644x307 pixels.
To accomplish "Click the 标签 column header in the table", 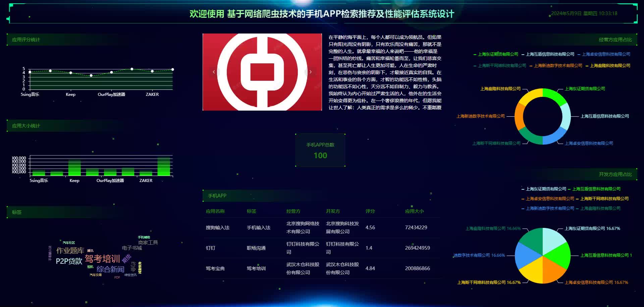I will (252, 211).
